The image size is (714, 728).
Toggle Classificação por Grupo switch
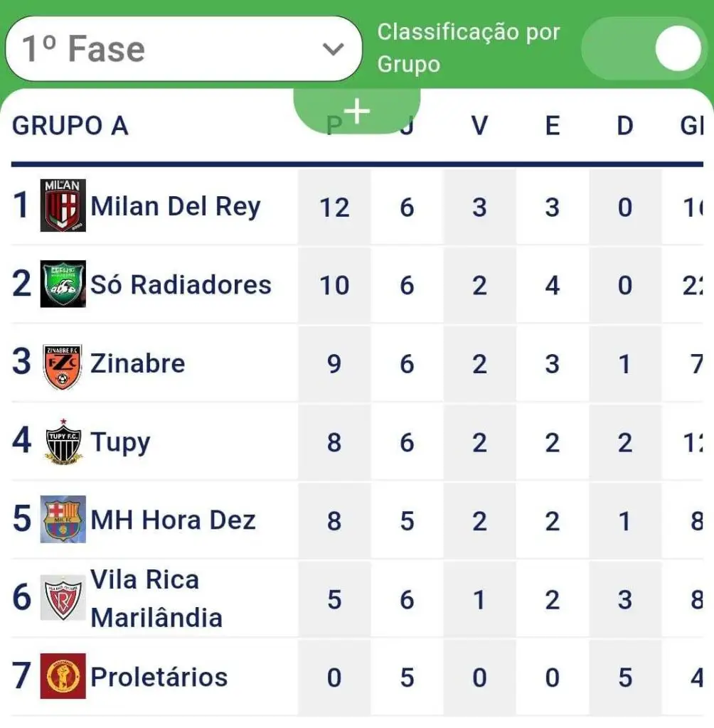tap(644, 48)
